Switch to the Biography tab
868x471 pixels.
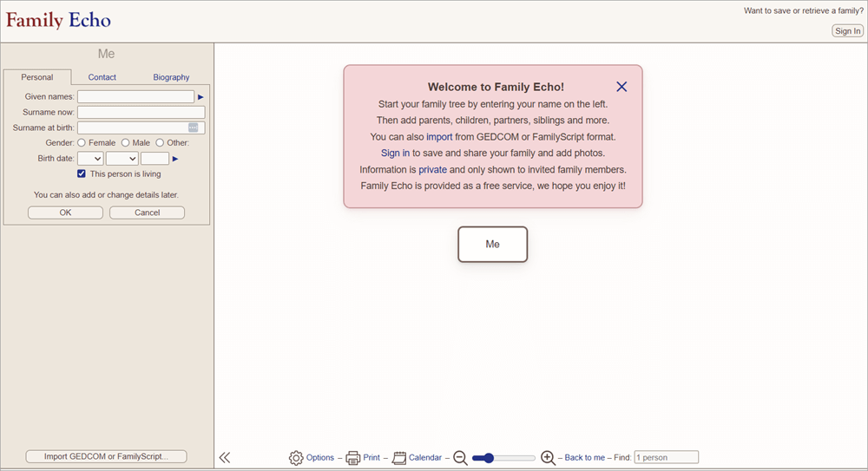tap(171, 77)
